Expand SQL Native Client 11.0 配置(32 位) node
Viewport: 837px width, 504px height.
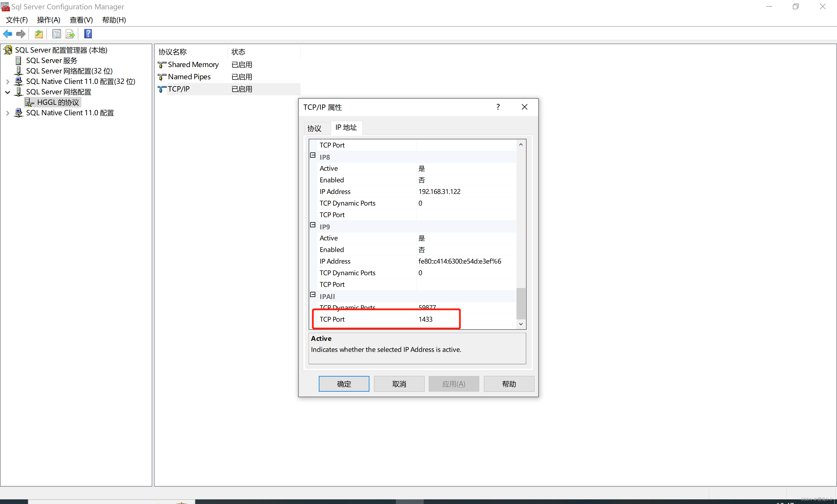(8, 82)
